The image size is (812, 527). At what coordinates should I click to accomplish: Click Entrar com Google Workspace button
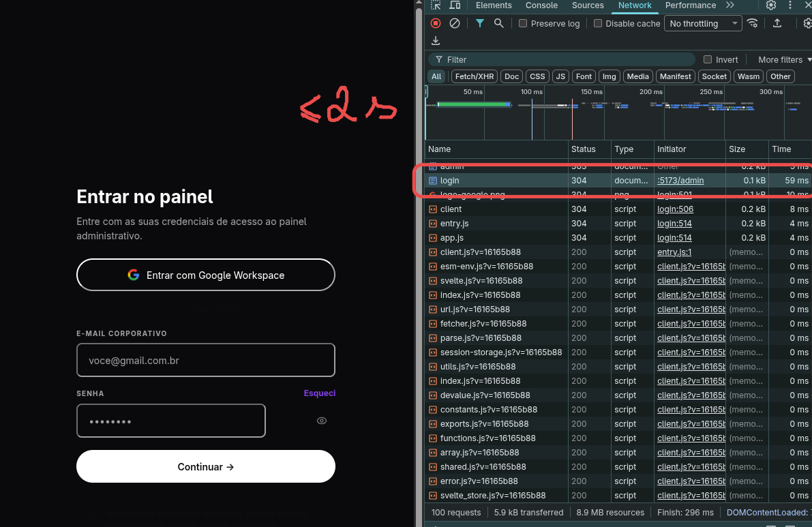[x=206, y=275]
